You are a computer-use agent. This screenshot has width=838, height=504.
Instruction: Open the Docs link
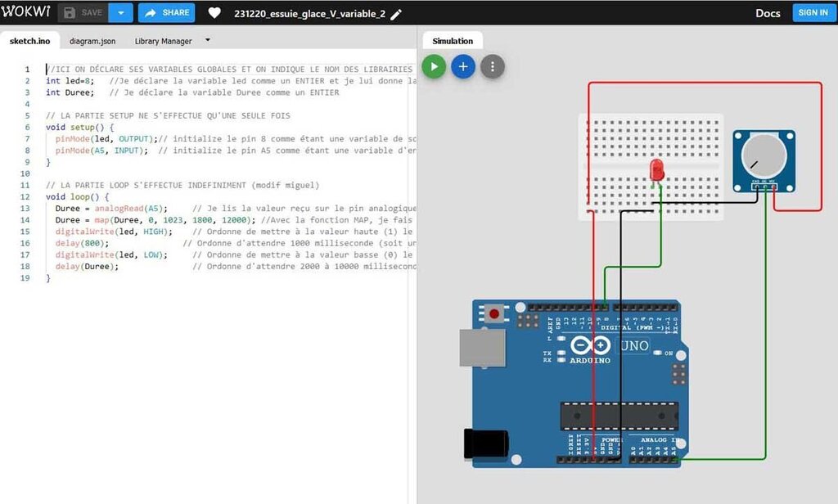[768, 13]
